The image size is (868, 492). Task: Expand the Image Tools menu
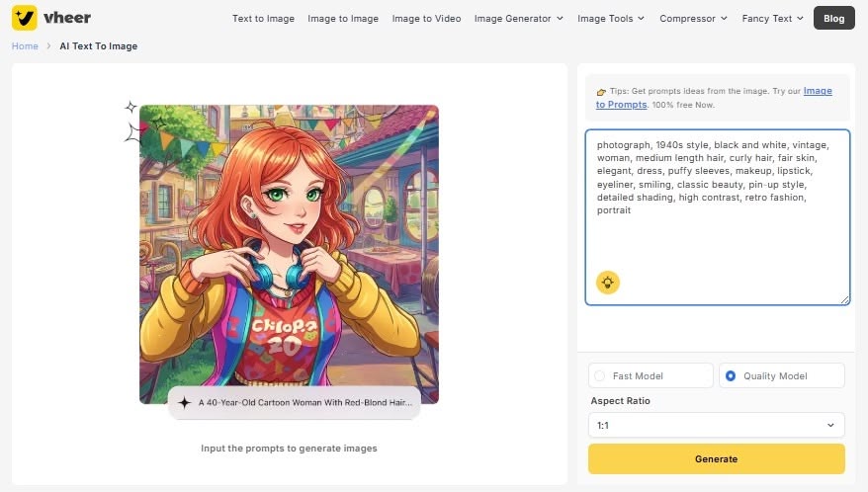point(610,18)
